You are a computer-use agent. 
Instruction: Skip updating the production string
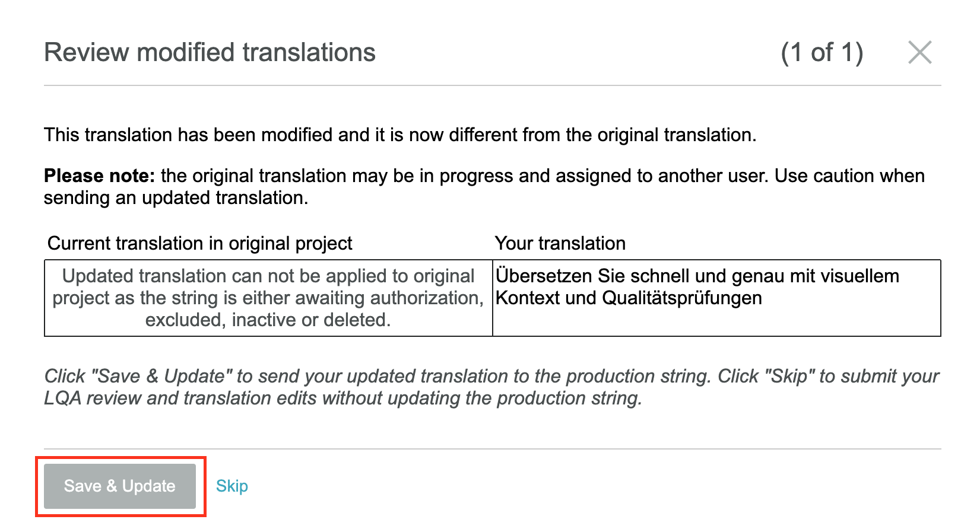point(231,486)
